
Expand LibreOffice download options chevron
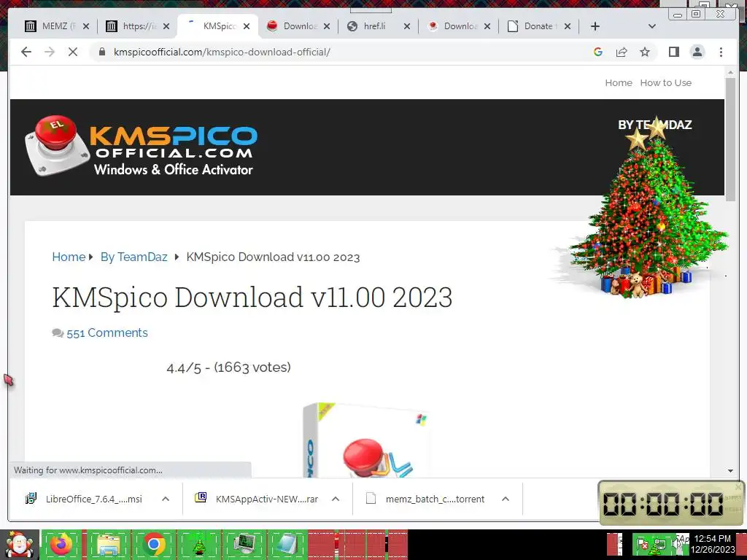click(x=166, y=499)
